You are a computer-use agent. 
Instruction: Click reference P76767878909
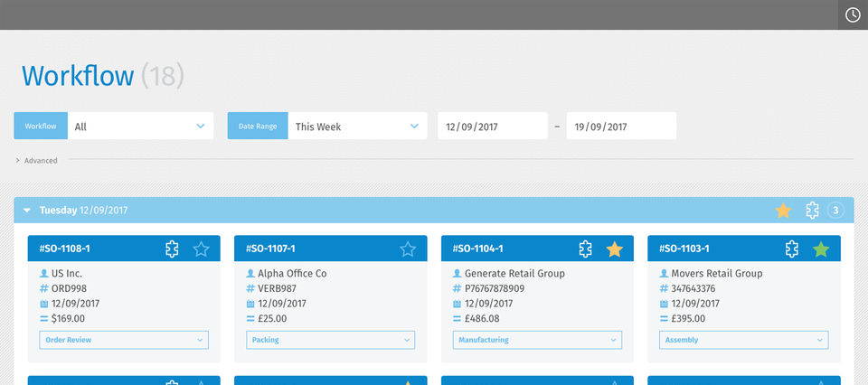tap(495, 289)
